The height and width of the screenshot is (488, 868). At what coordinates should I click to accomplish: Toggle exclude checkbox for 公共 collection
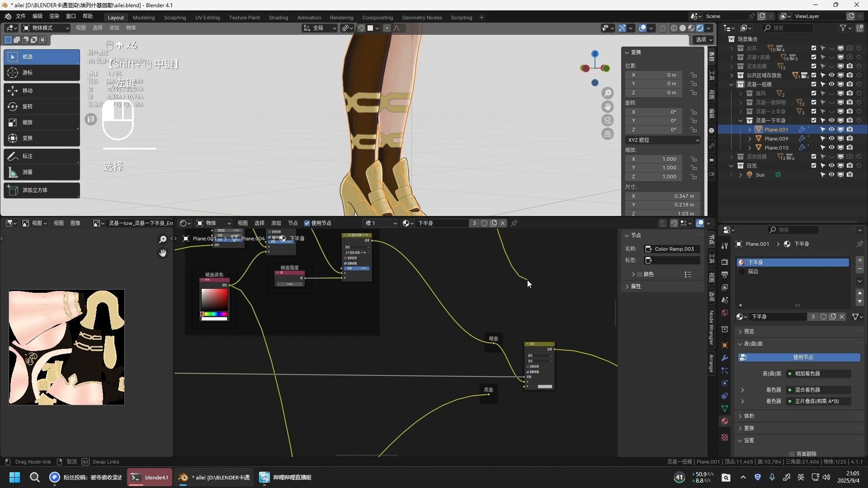pos(814,48)
